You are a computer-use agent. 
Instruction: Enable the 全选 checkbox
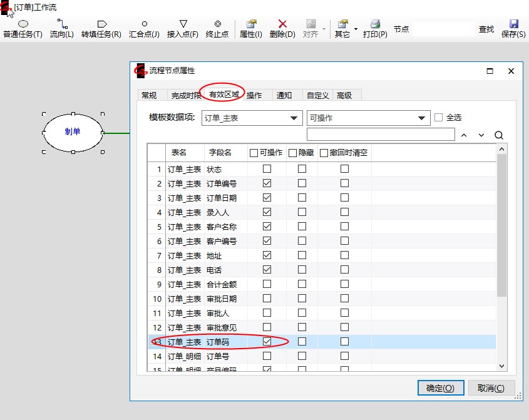[439, 118]
